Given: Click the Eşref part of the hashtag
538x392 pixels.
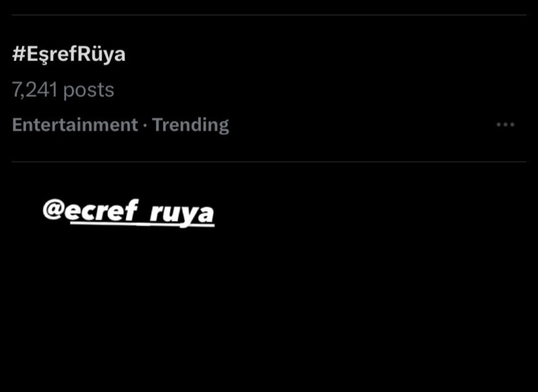Looking at the screenshot, I should [51, 54].
